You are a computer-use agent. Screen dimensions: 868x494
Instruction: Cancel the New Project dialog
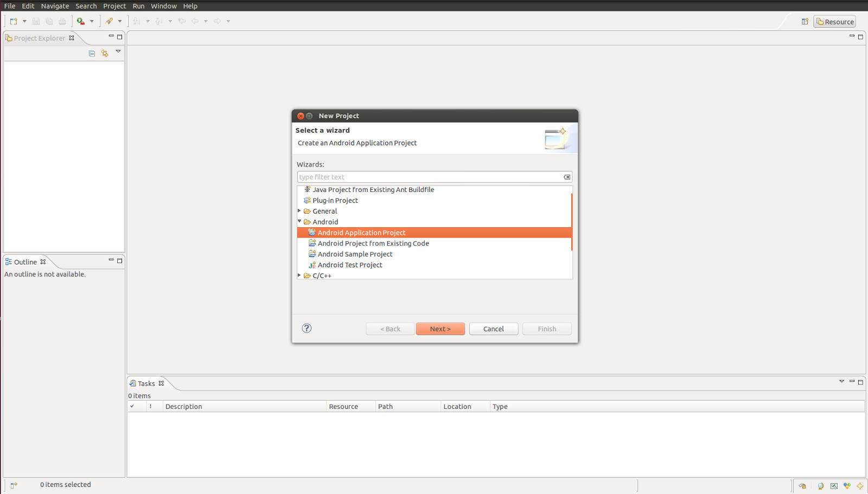pos(493,329)
